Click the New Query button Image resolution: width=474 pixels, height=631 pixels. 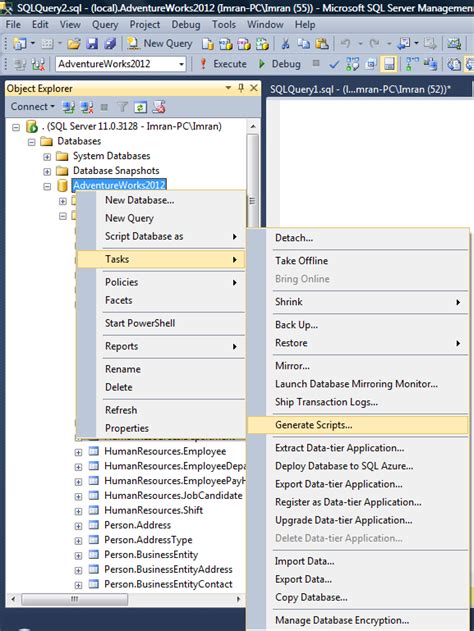[160, 43]
